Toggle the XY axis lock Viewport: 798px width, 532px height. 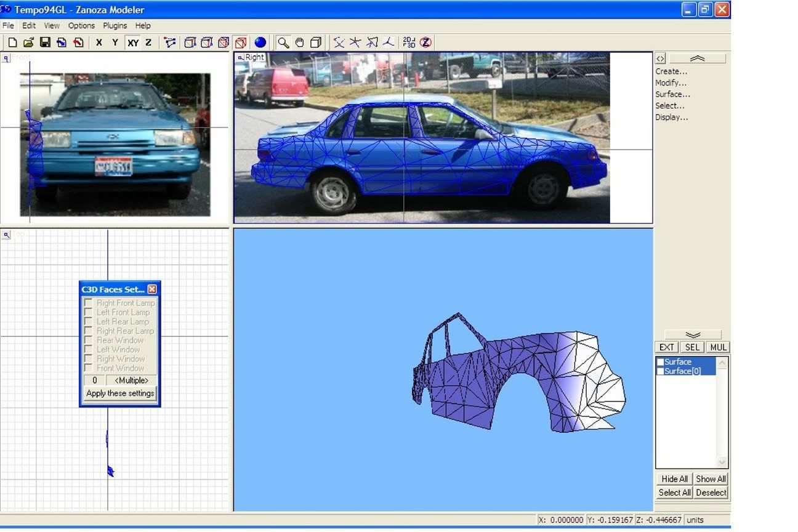pos(132,42)
